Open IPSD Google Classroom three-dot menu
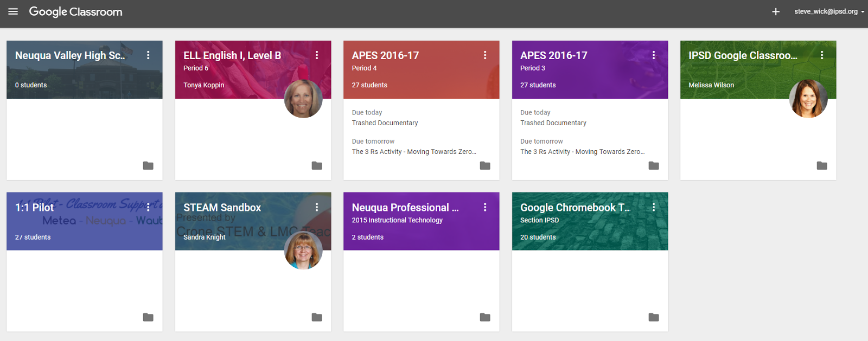 pos(822,55)
